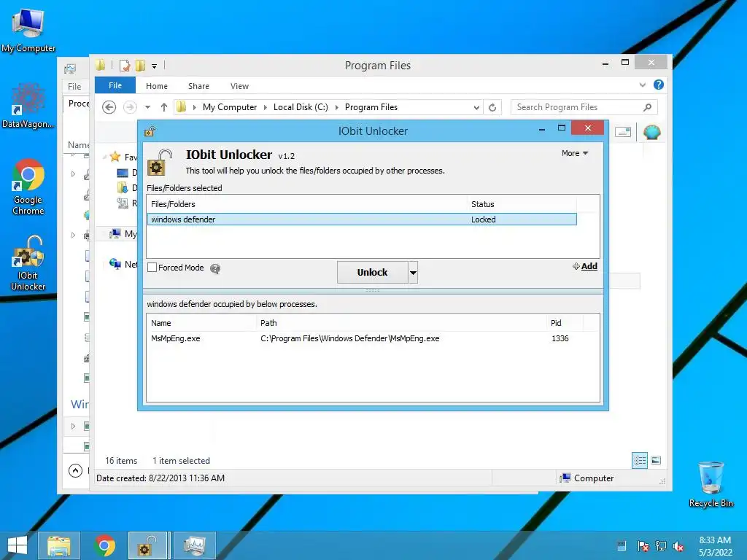Click the Refresh button in Explorer

492,108
